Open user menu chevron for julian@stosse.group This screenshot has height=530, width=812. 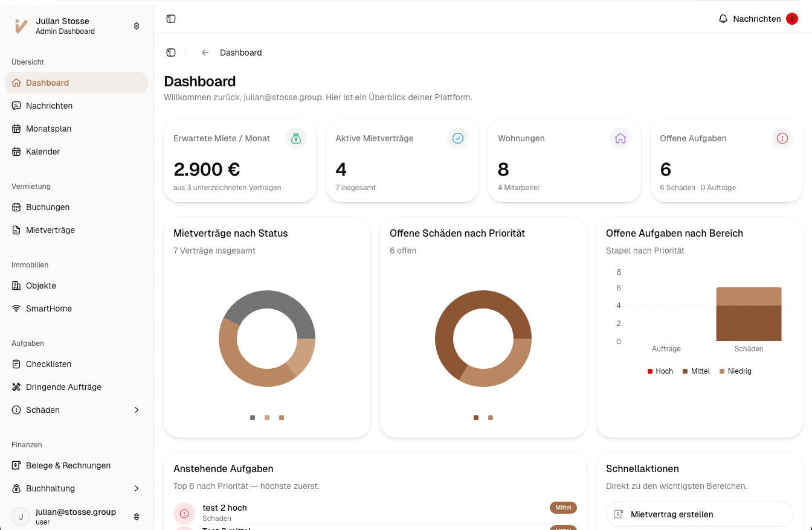pos(137,517)
